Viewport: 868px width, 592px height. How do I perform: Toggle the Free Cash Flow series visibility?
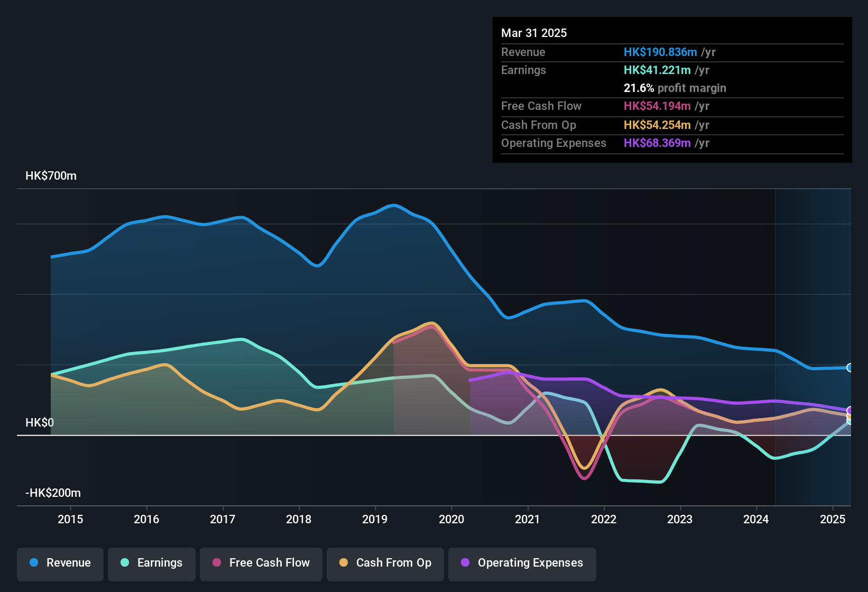click(261, 563)
